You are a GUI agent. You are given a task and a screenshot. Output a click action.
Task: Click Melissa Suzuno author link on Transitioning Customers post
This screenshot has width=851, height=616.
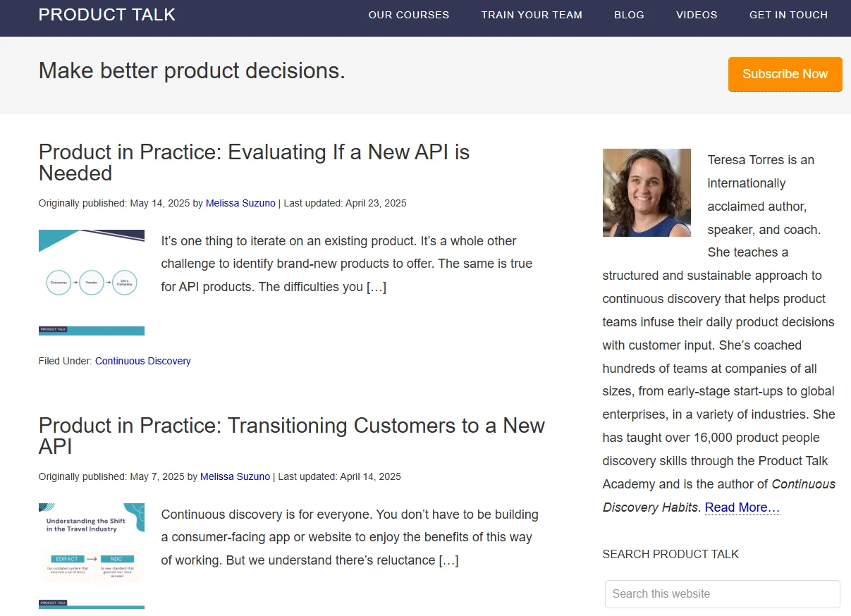[x=235, y=476]
